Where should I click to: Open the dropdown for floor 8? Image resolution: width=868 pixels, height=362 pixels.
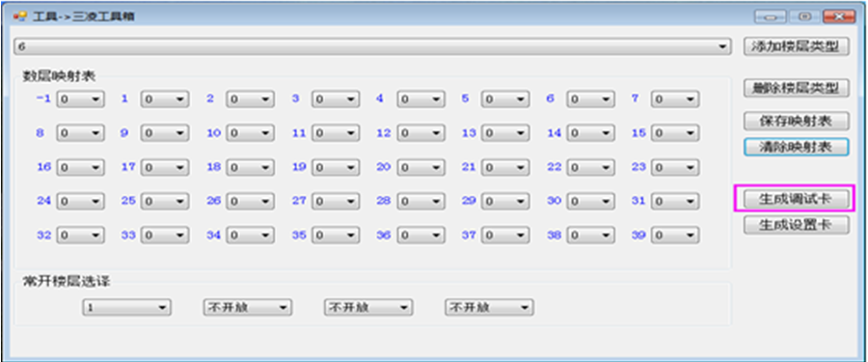(81, 133)
